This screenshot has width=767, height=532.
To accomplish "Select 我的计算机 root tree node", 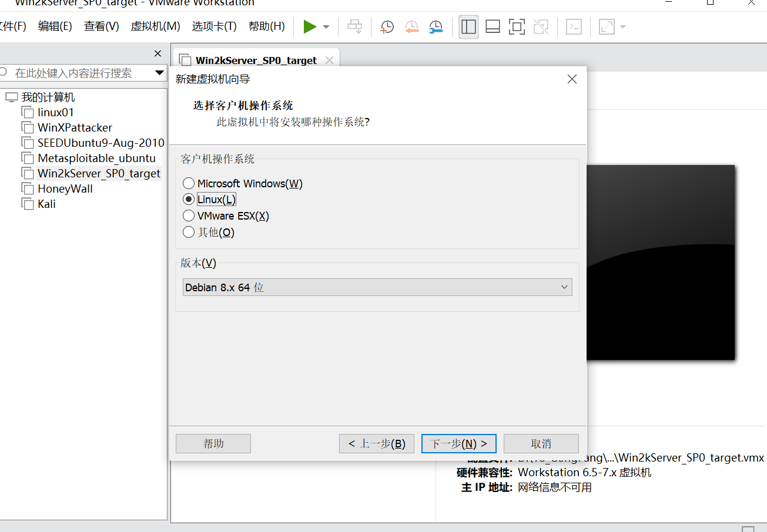I will (x=48, y=97).
